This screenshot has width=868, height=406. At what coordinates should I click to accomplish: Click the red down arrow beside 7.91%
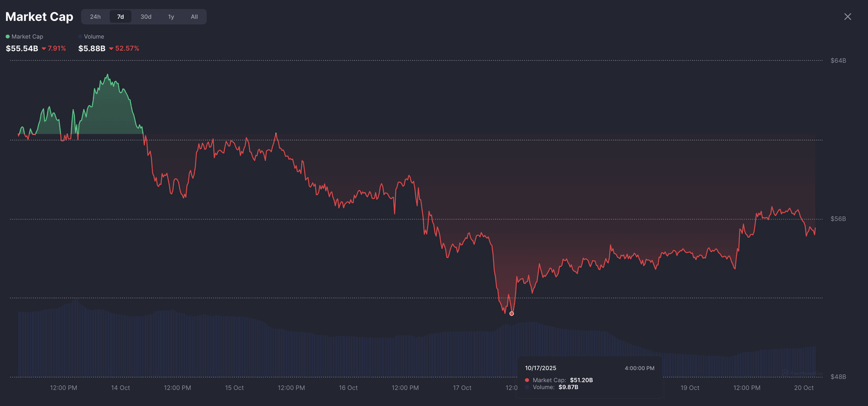44,49
